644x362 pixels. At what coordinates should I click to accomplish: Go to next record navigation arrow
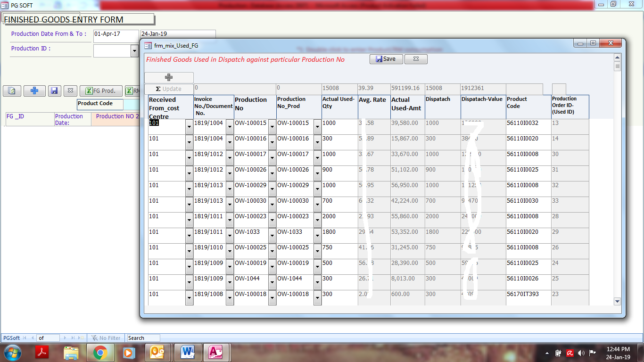pyautogui.click(x=66, y=338)
